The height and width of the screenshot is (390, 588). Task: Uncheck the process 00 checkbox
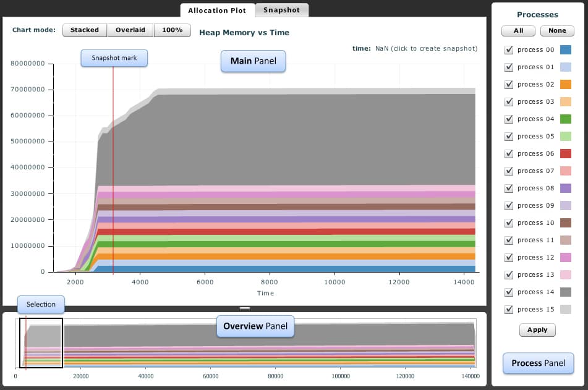509,50
